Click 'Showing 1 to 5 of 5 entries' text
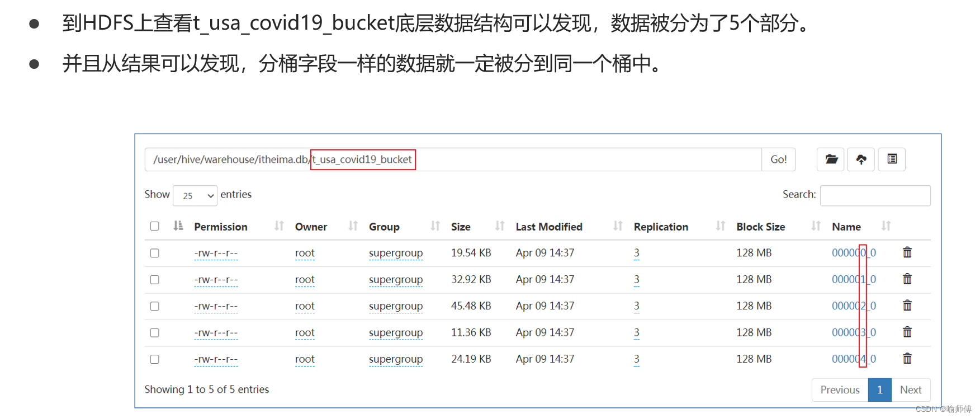Image resolution: width=980 pixels, height=418 pixels. pyautogui.click(x=207, y=389)
